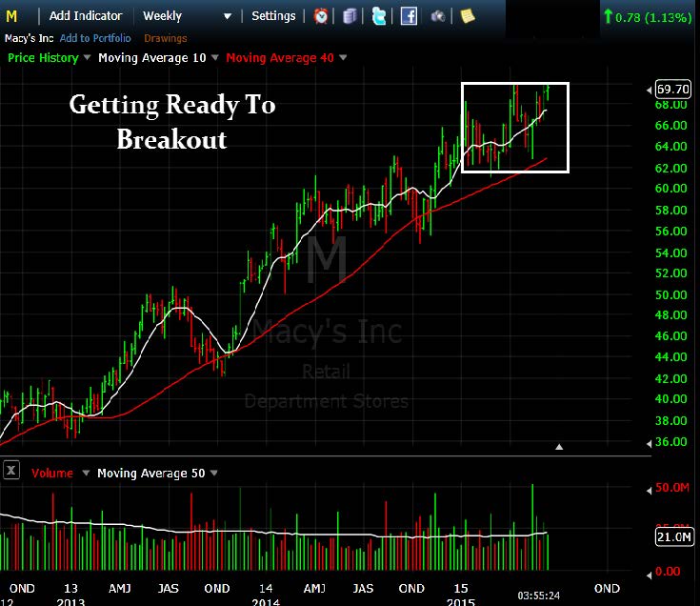Share chart via Facebook icon
Viewport: 700px width, 606px height.
409,16
